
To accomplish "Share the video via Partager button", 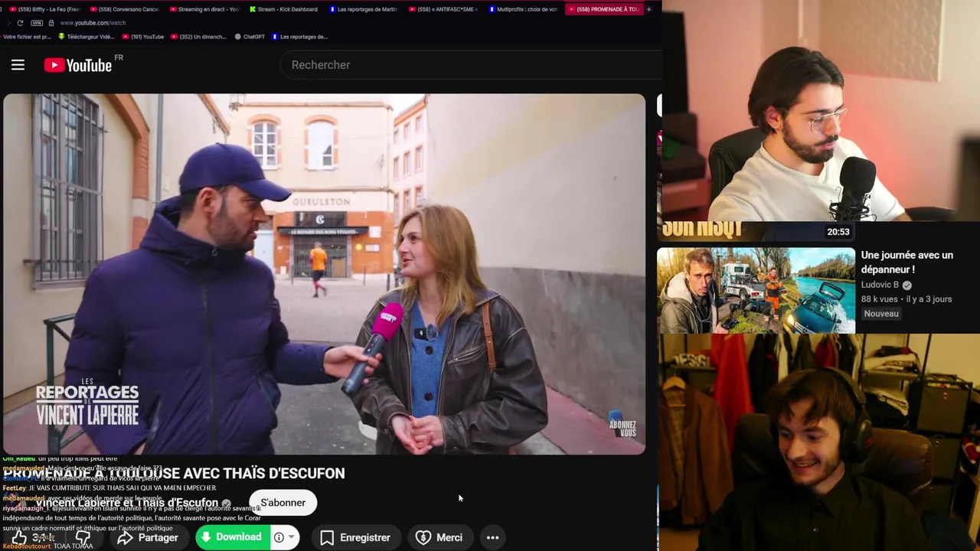I will (148, 537).
